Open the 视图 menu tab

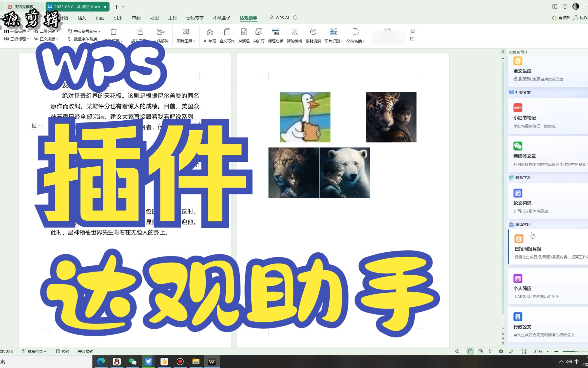154,18
